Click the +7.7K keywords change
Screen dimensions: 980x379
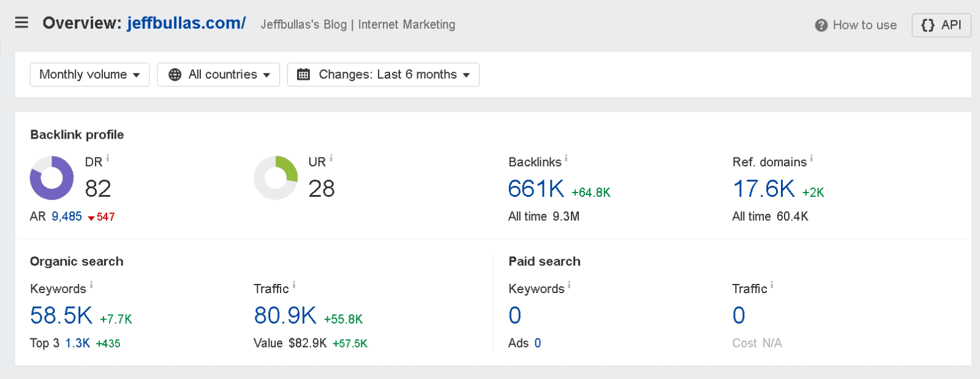[x=116, y=320]
